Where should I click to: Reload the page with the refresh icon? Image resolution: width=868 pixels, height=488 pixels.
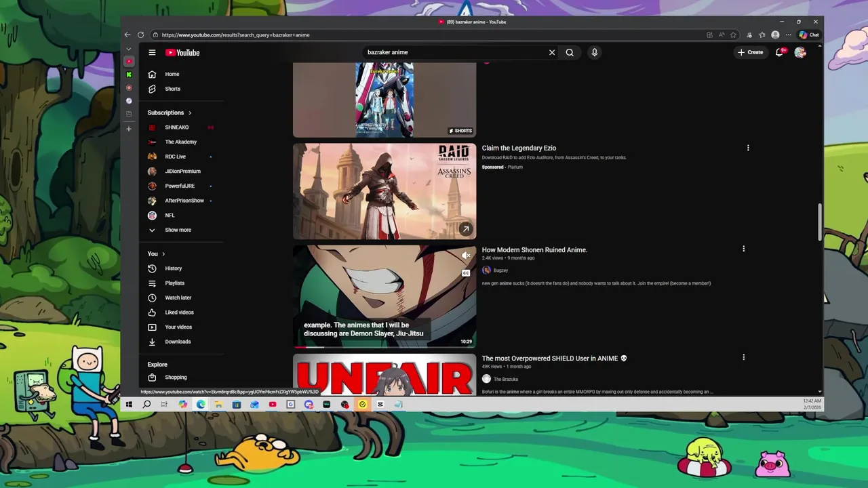coord(140,35)
